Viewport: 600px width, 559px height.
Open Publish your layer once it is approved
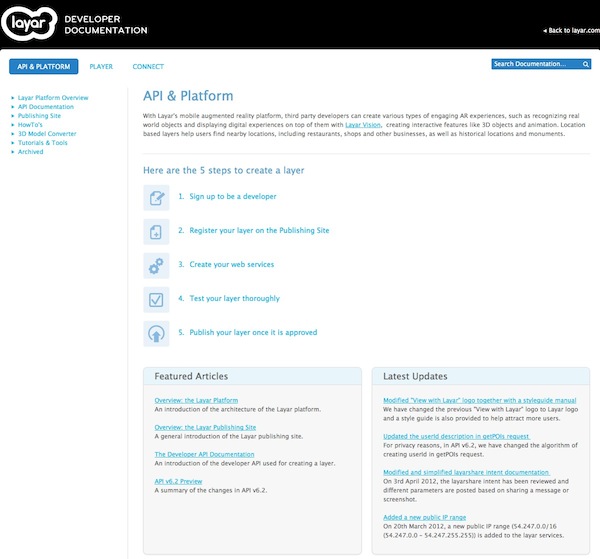[x=253, y=332]
